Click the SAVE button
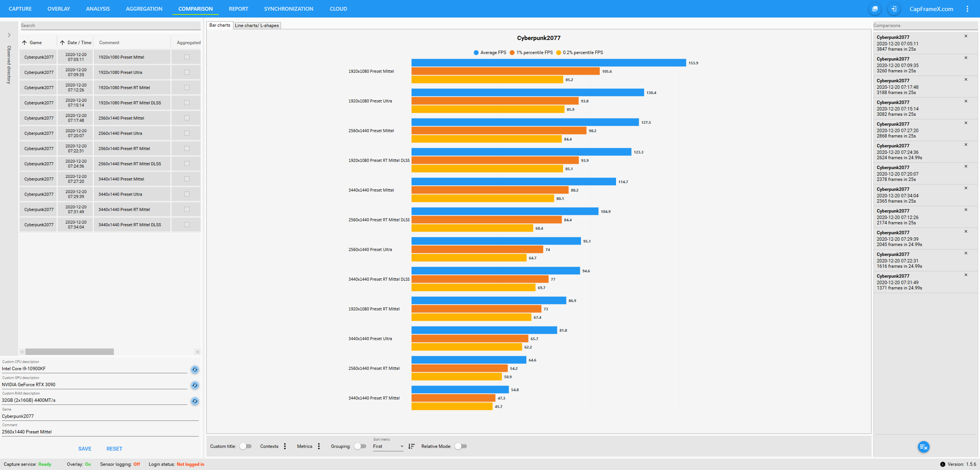Image resolution: width=980 pixels, height=470 pixels. (85, 449)
